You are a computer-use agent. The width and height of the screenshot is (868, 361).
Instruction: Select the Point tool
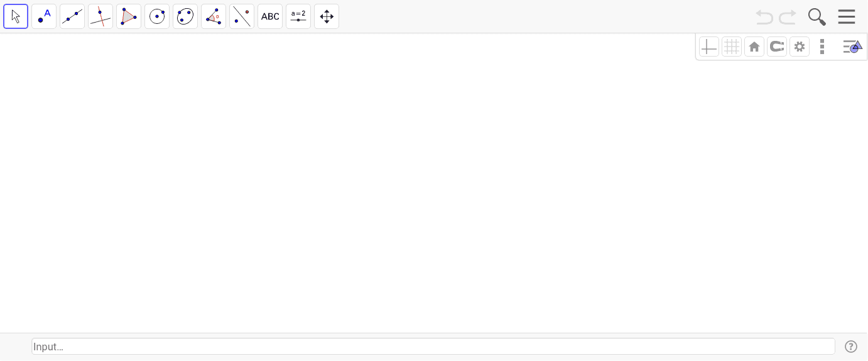coord(44,16)
